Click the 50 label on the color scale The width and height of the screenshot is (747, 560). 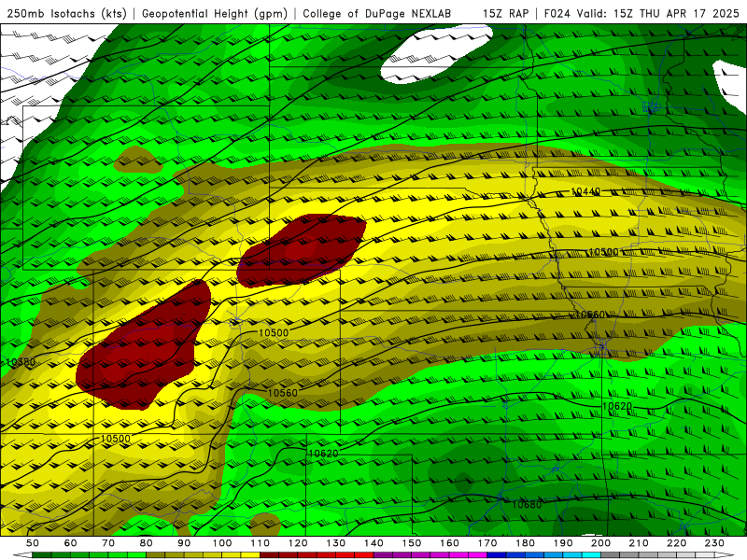33,543
